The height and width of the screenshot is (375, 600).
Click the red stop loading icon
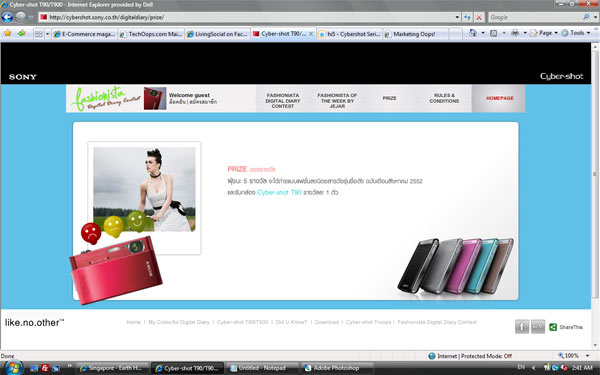[479, 17]
